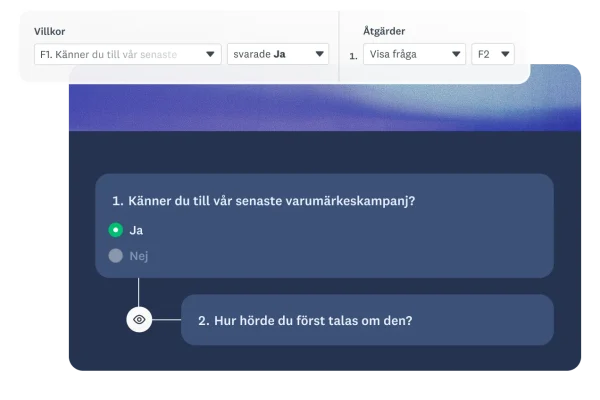Click the 'Ja' answer label text

click(136, 230)
